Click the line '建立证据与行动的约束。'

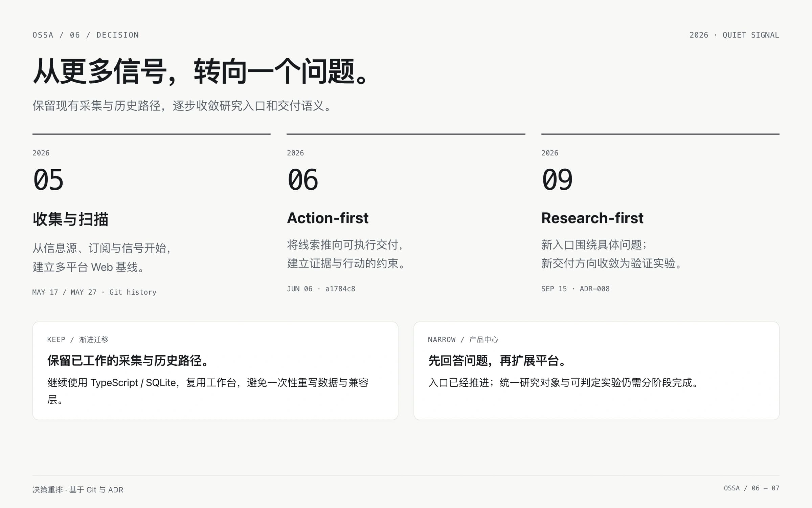346,263
